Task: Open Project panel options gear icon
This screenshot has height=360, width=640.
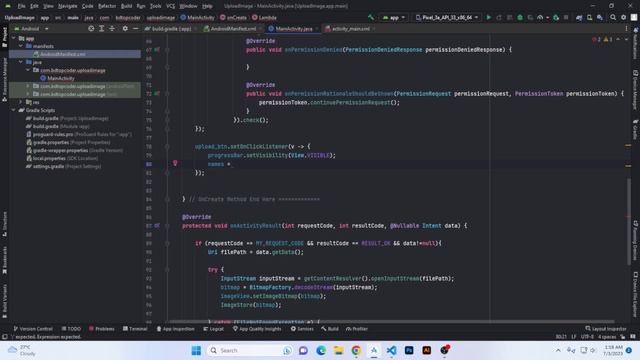Action: (x=125, y=29)
